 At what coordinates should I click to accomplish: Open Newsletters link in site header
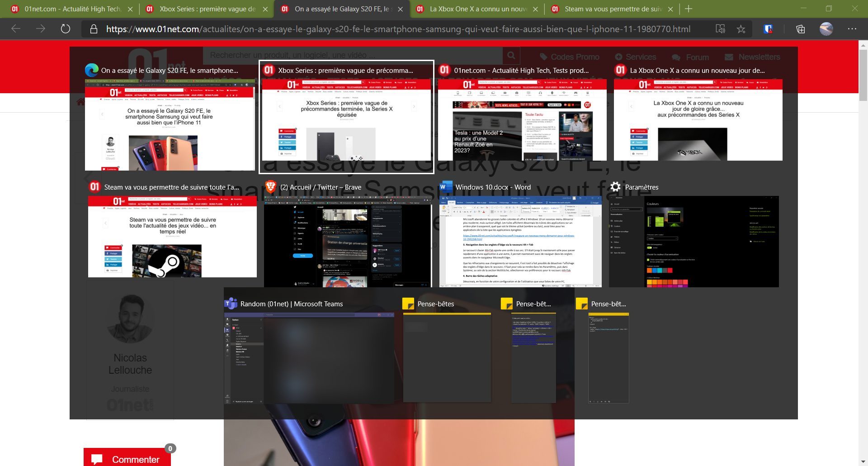(752, 57)
